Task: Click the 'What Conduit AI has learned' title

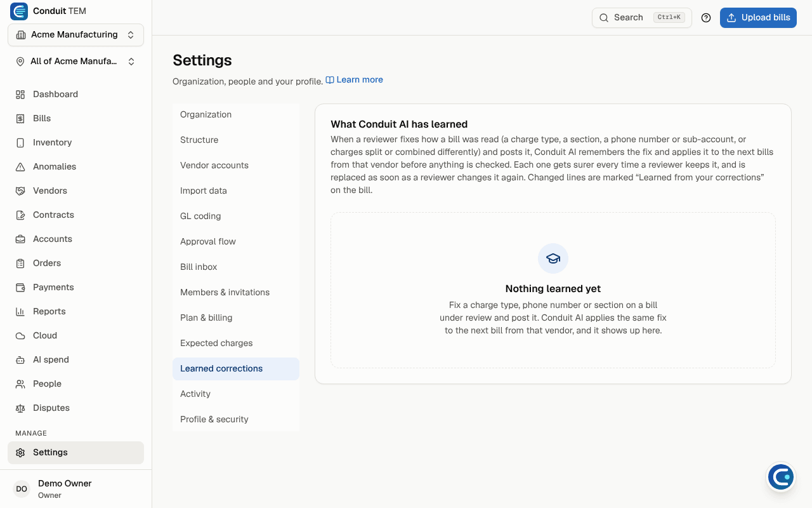Action: (399, 124)
